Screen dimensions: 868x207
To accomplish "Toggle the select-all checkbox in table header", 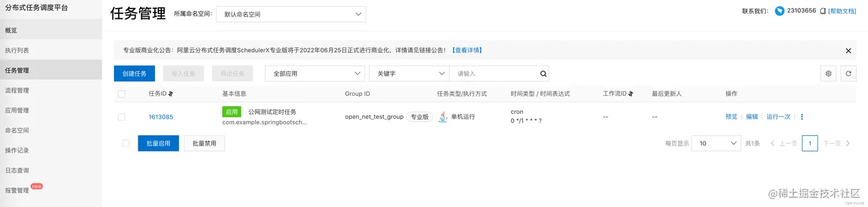I will point(121,93).
